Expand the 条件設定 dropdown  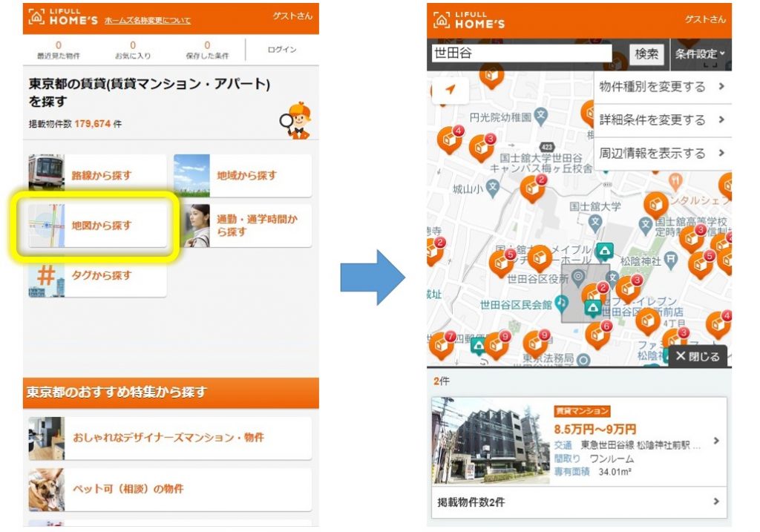(x=700, y=53)
